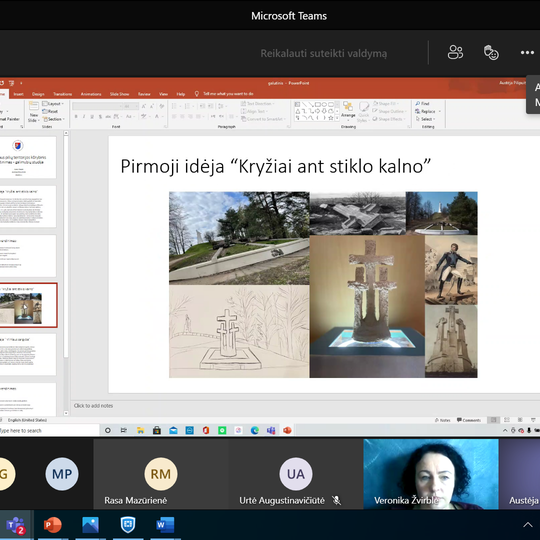
Task: Open Quick Styles gallery
Action: pos(363,112)
